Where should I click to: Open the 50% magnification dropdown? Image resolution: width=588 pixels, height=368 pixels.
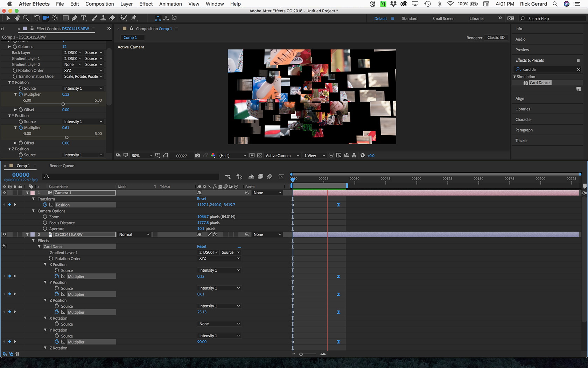141,156
